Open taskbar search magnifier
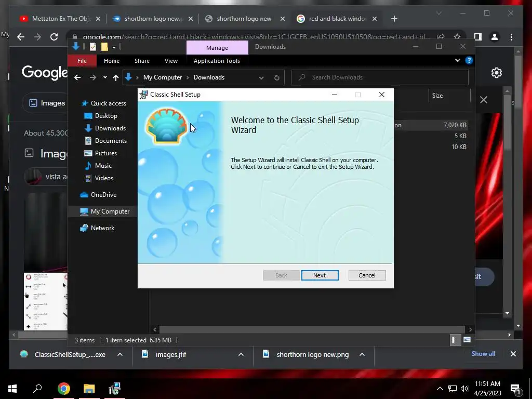Screen dimensions: 532x399 click(37, 389)
